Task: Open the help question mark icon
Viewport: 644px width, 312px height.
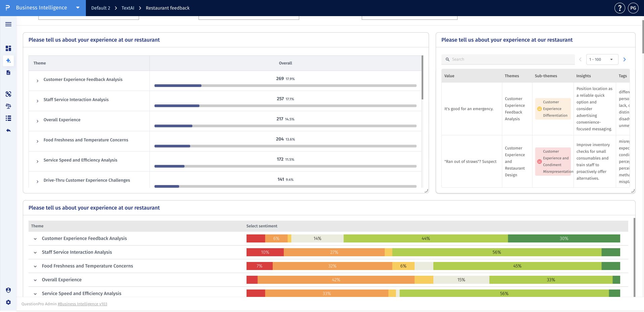Action: coord(620,8)
